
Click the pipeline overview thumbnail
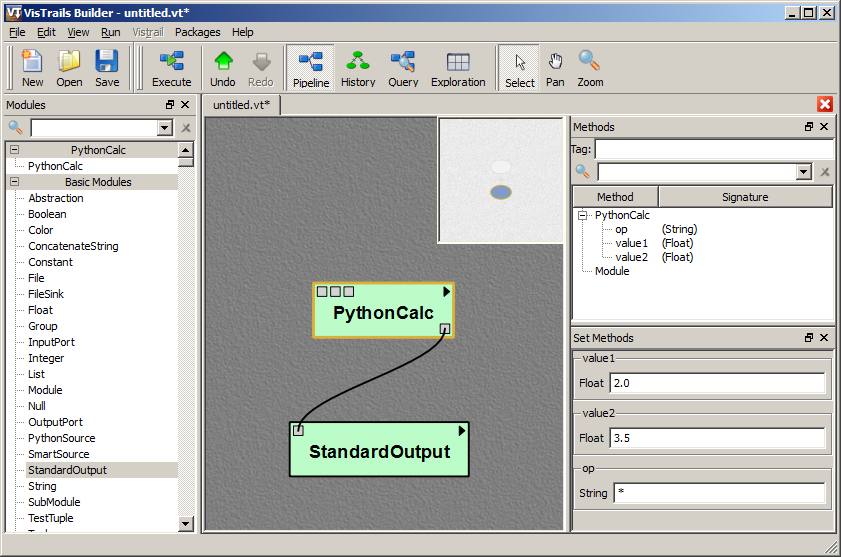point(501,180)
